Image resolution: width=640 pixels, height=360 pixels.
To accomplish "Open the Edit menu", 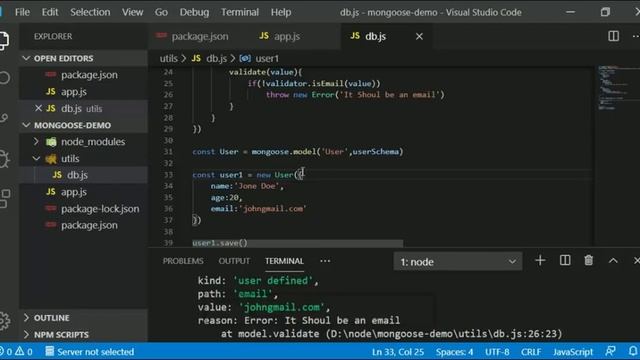I will click(50, 12).
